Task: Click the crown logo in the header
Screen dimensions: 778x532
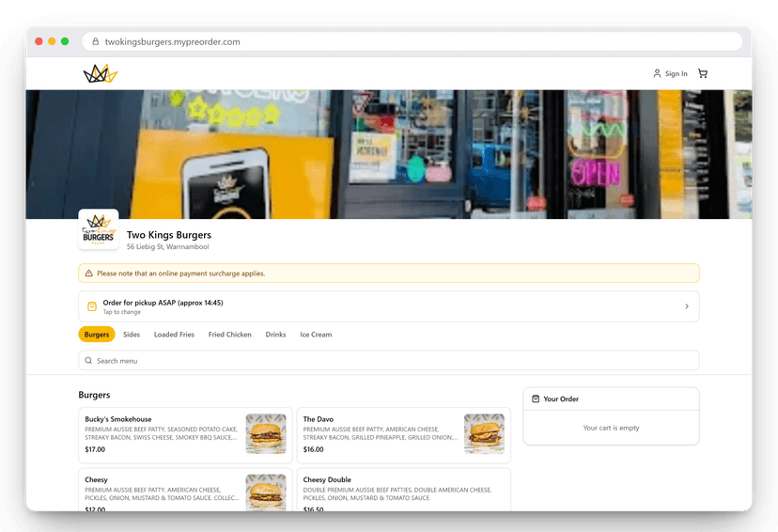Action: [x=101, y=73]
